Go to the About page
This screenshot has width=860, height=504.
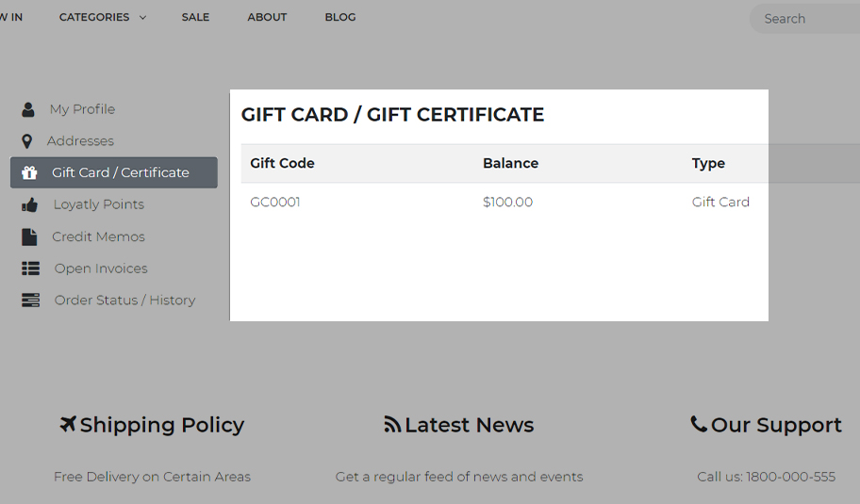coord(267,17)
